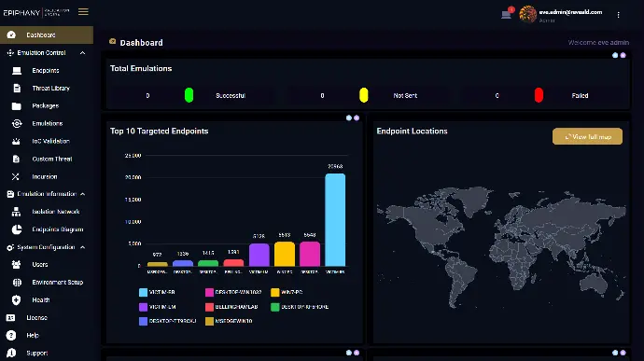Click the Threat Library document icon

[17, 89]
